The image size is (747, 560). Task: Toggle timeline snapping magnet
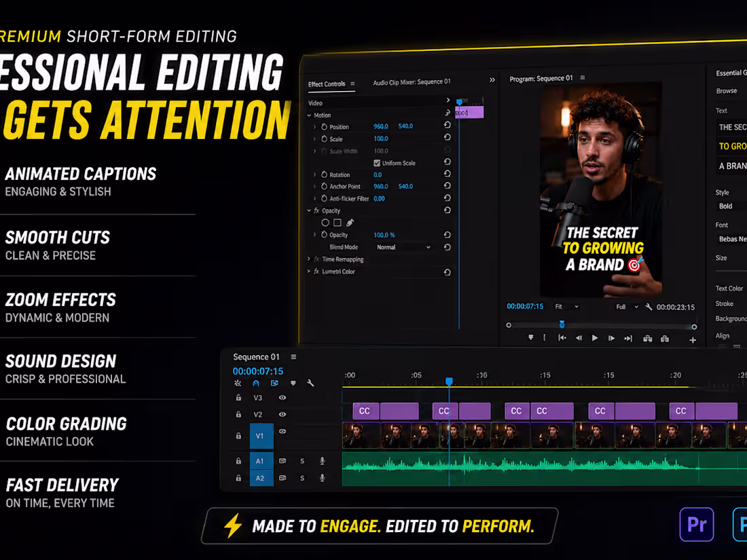click(x=256, y=383)
